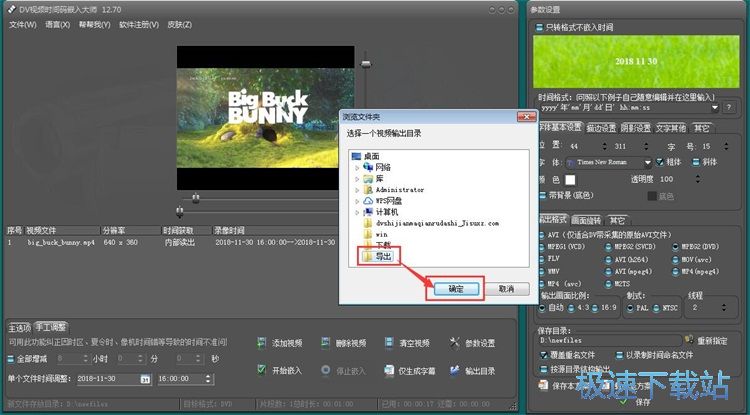Enable 以录制时间命名文件 checkbox
The width and height of the screenshot is (750, 415).
pyautogui.click(x=619, y=355)
